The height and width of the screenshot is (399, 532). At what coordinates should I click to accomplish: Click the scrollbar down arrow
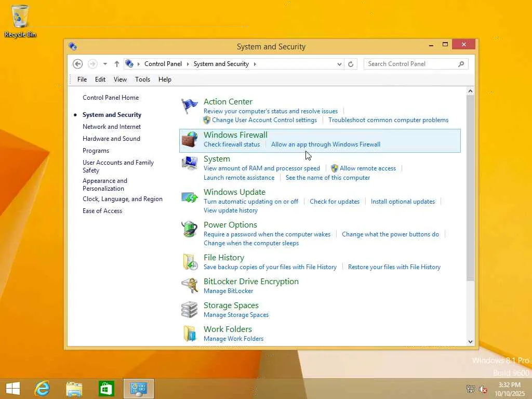[x=470, y=342]
